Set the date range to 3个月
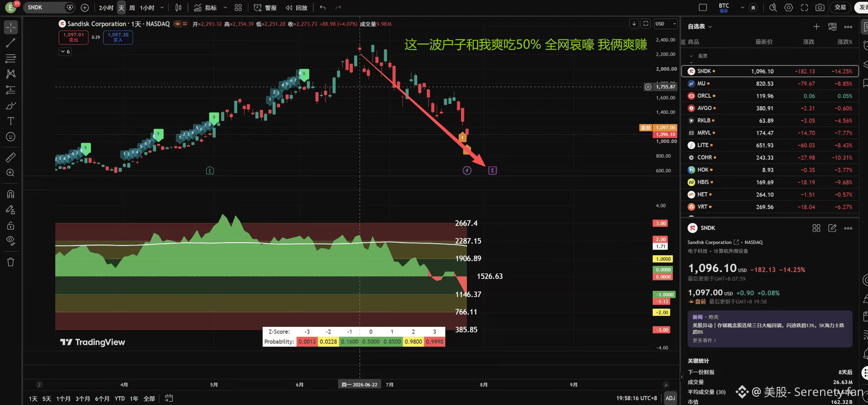The height and width of the screenshot is (405, 868). tap(83, 399)
